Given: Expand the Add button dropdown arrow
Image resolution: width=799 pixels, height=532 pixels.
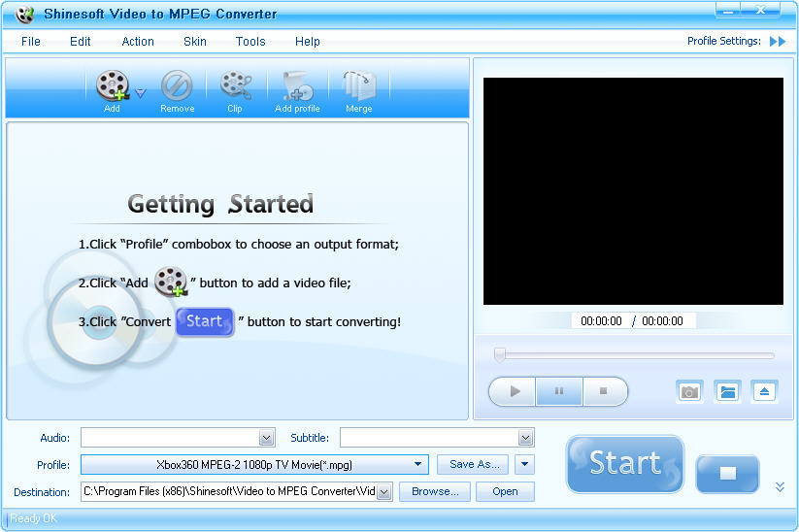Looking at the screenshot, I should point(141,93).
